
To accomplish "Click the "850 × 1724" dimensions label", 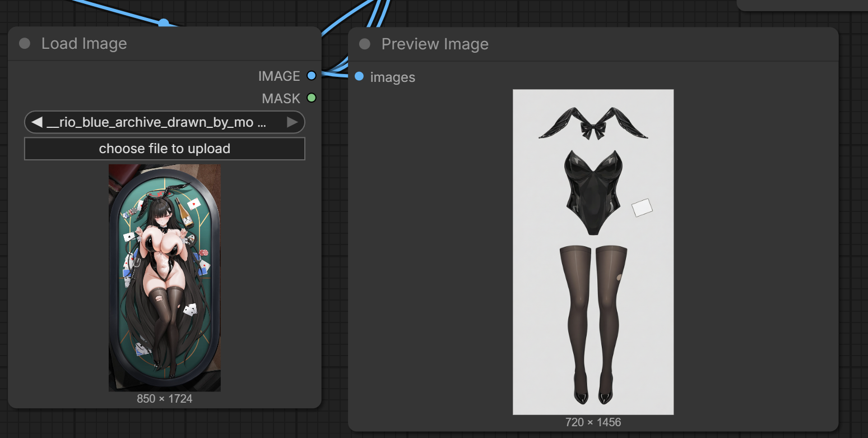I will (x=165, y=399).
